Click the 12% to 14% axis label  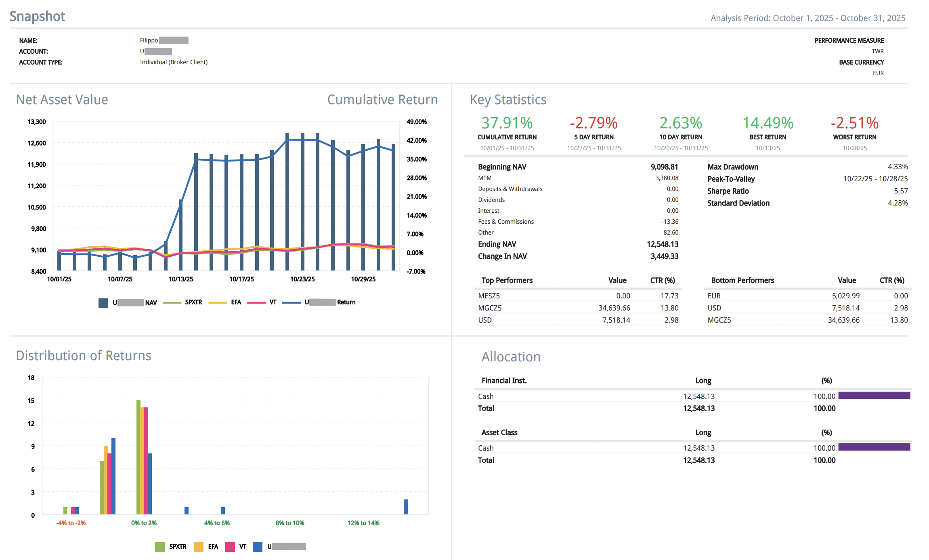point(363,523)
